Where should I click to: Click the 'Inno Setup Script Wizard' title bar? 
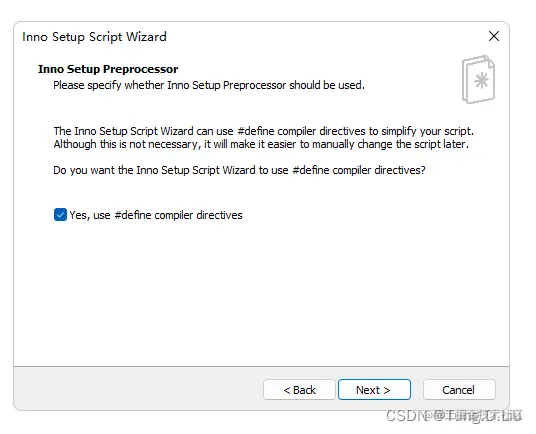(x=94, y=37)
